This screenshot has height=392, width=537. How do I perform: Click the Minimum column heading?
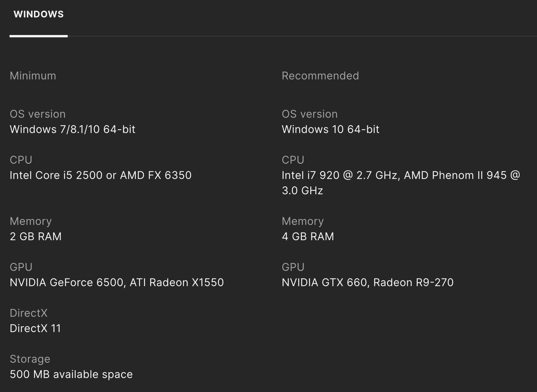(x=33, y=76)
